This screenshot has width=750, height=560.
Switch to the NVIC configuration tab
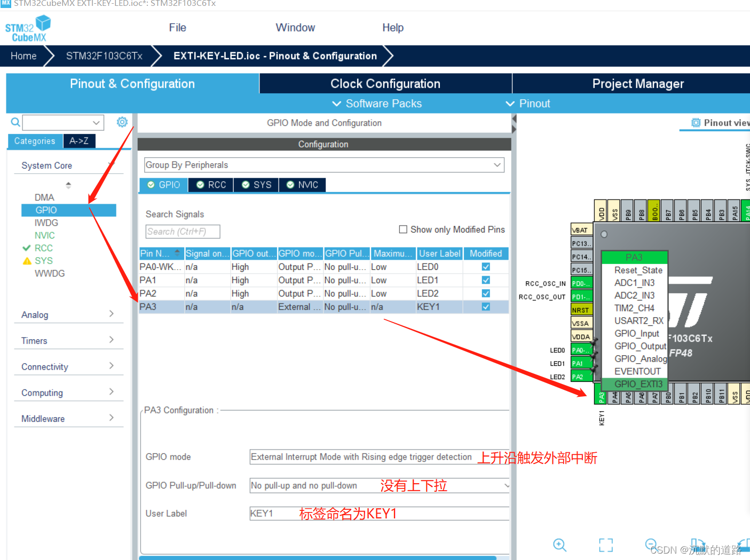coord(303,185)
